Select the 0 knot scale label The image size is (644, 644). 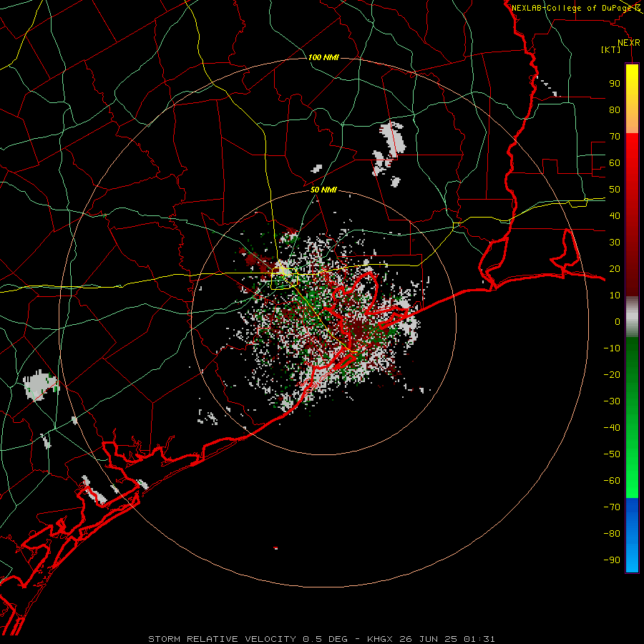click(618, 321)
